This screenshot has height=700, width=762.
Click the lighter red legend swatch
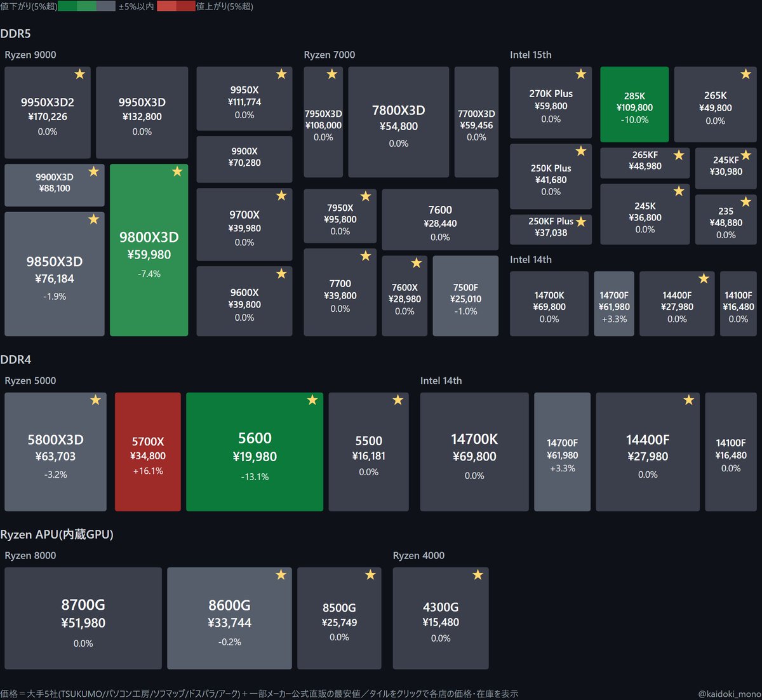(x=166, y=6)
